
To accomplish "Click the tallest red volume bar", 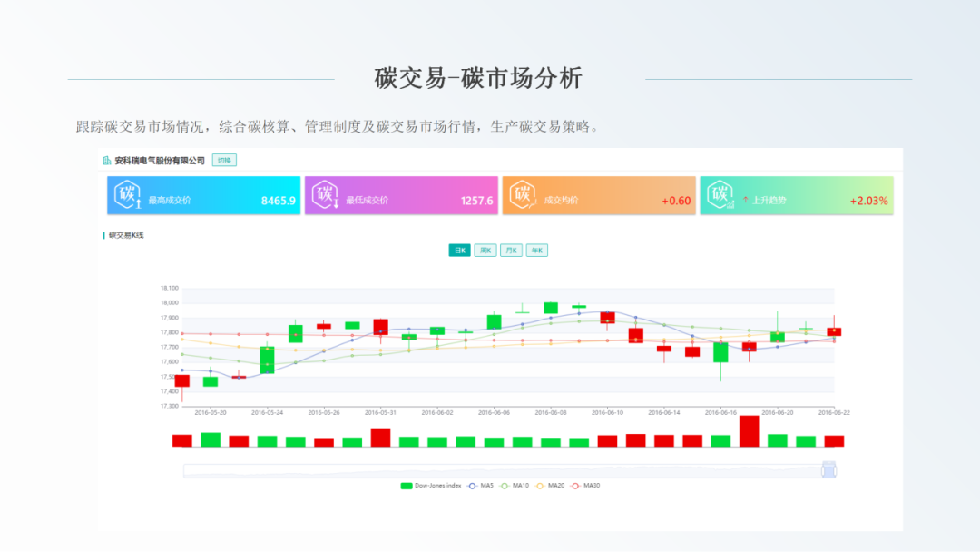I will pyautogui.click(x=749, y=431).
